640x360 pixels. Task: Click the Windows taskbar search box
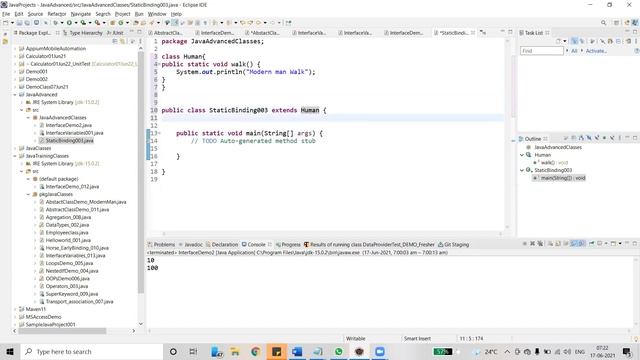tap(91, 351)
